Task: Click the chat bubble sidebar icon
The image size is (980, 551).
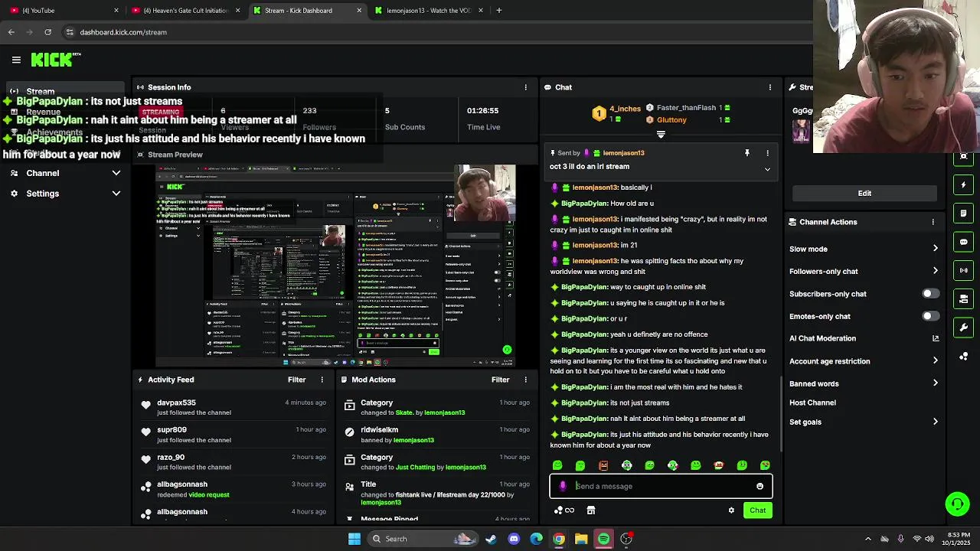Action: [964, 242]
